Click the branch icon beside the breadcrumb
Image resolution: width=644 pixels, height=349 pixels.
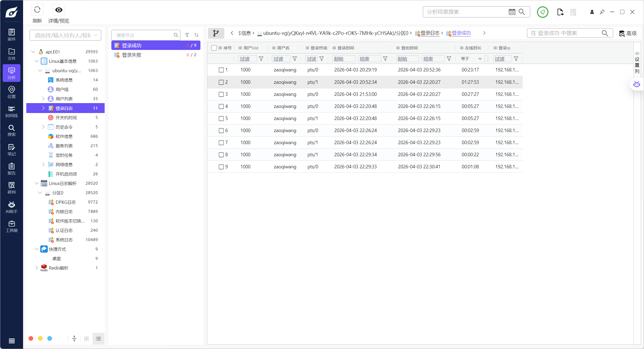(x=216, y=33)
